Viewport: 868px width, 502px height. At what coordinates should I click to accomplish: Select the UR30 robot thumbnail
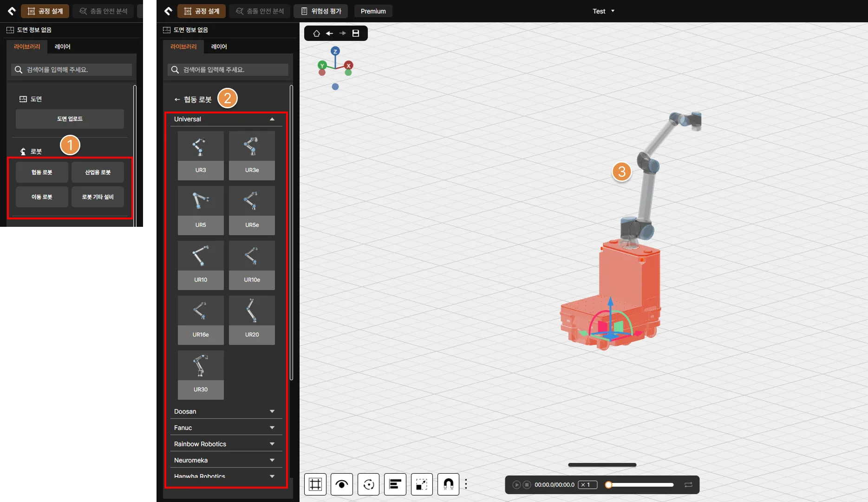[201, 375]
